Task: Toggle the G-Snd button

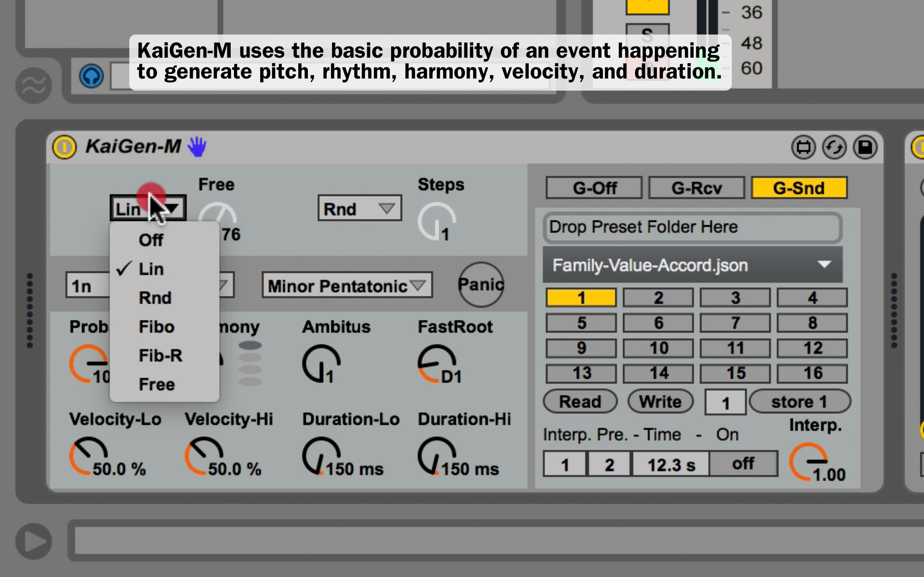Action: [x=799, y=188]
